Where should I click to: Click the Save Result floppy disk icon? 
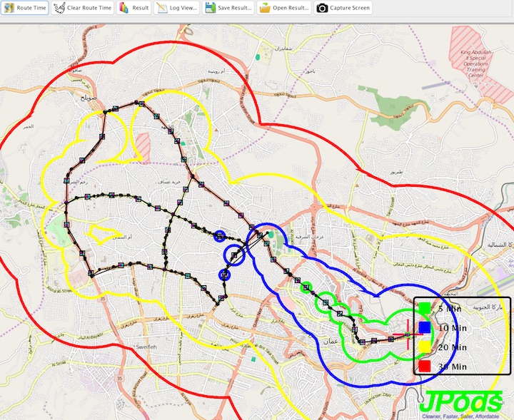(x=210, y=8)
